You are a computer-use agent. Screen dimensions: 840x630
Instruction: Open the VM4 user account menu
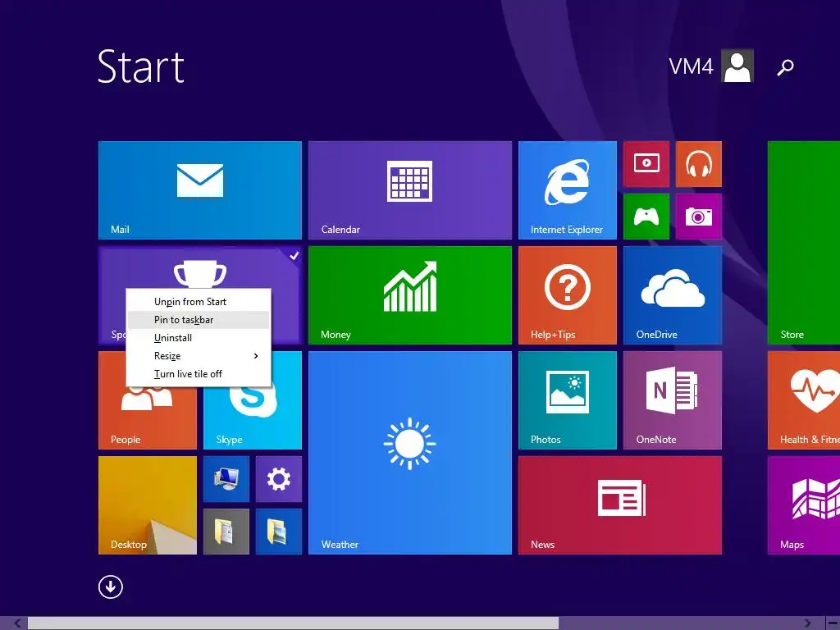711,66
